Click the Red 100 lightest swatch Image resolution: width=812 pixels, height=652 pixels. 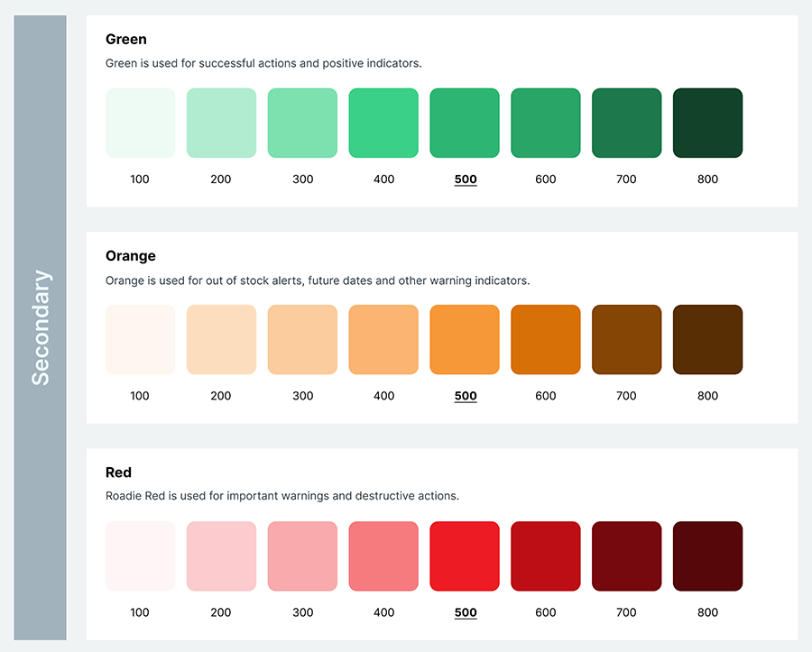click(x=141, y=556)
